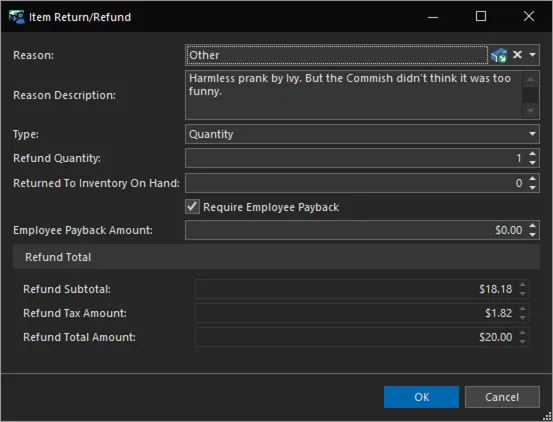
Task: Click the return reason lookup icon
Action: click(x=499, y=55)
